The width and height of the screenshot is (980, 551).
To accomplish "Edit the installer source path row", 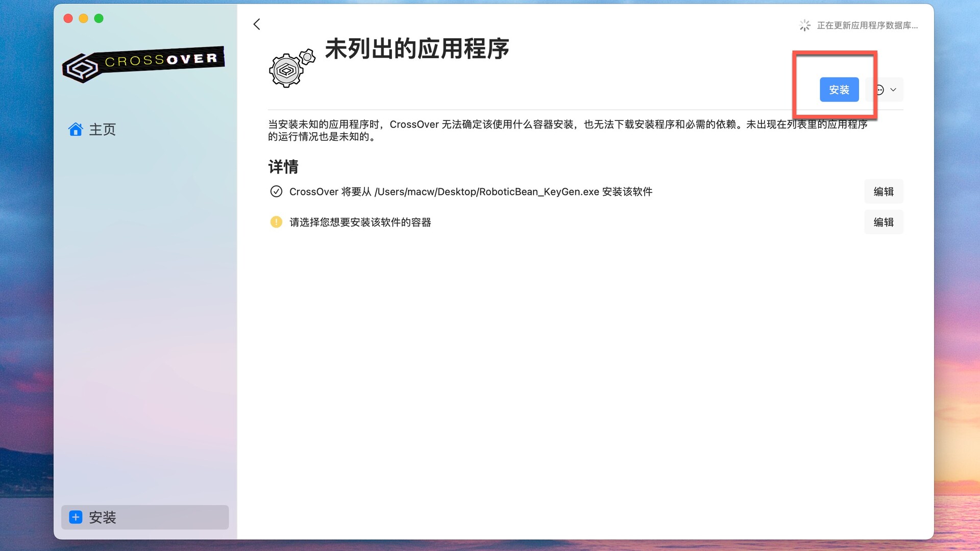I will point(884,191).
